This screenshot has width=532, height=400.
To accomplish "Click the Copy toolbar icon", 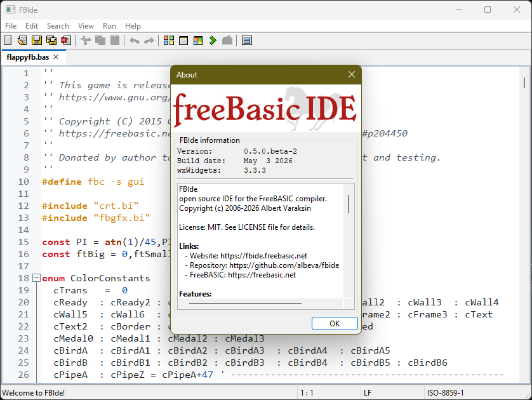I will point(100,41).
